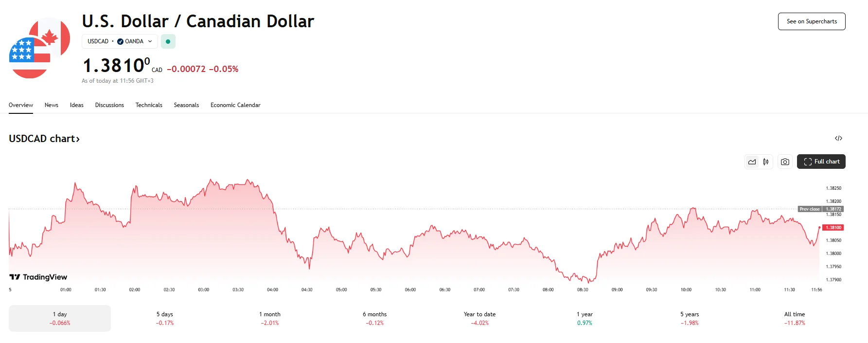Switch chart to candlestick style
The height and width of the screenshot is (343, 868).
766,162
